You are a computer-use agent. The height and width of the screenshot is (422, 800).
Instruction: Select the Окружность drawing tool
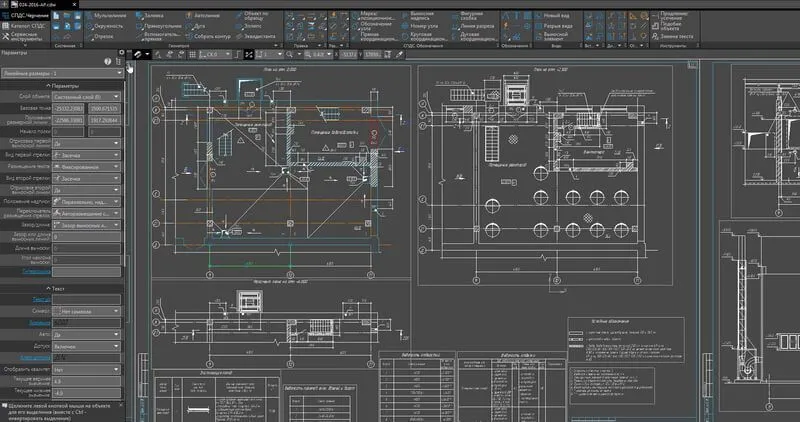point(106,27)
